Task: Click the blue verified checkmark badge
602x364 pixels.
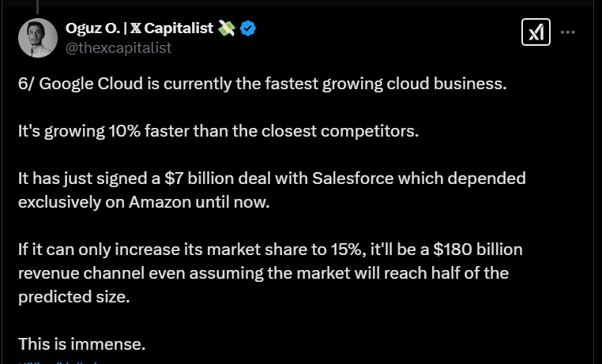Action: [x=248, y=28]
